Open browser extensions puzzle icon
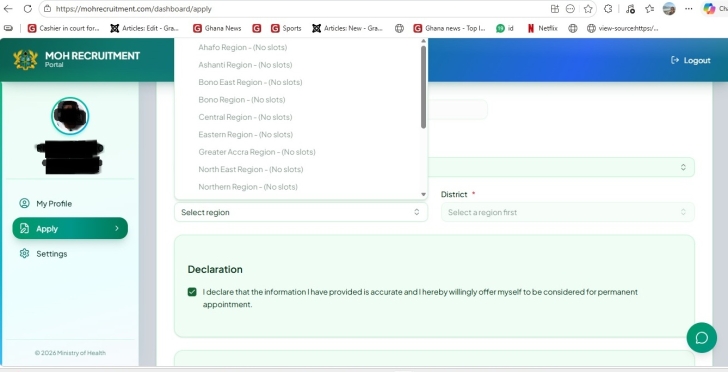The image size is (728, 372). pyautogui.click(x=608, y=8)
